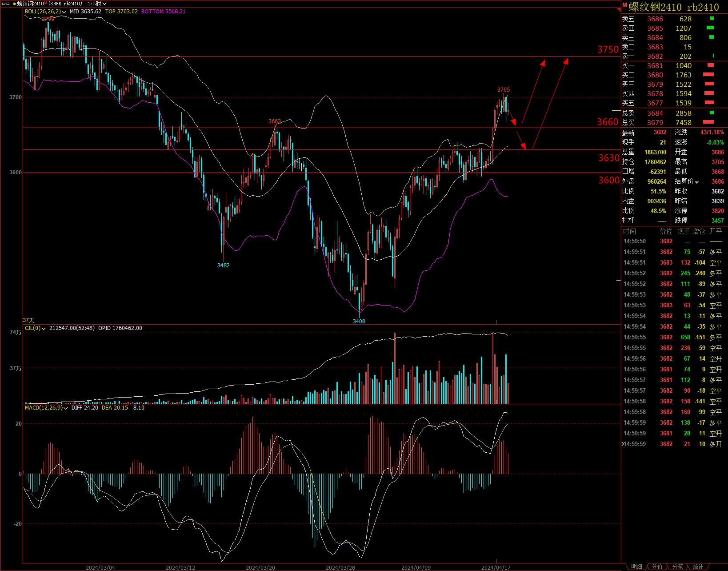Click the 速涨 value -0.03%
Image resolution: width=728 pixels, height=571 pixels.
716,142
